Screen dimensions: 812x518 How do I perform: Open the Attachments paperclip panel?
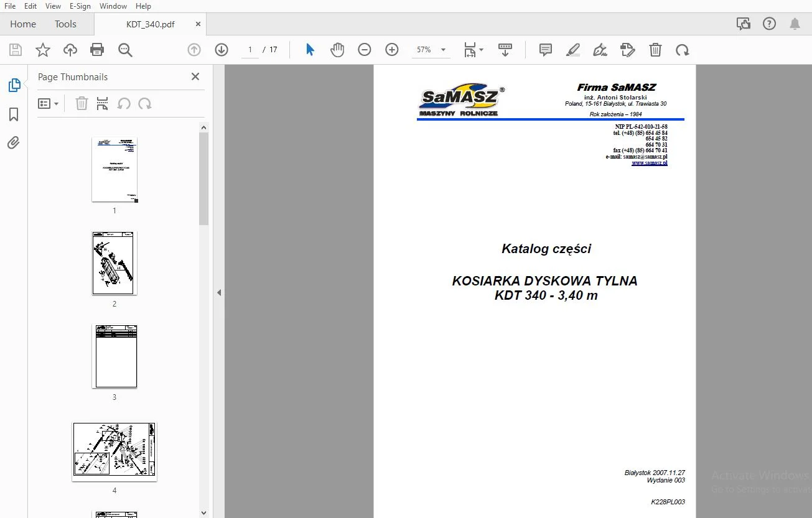[14, 143]
